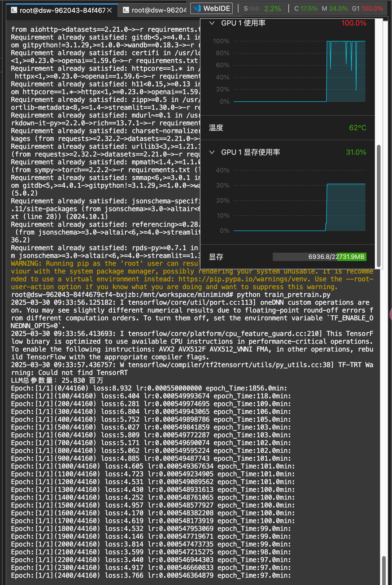Collapse the GPU 1 使用率 section chevron
The width and height of the screenshot is (392, 585).
(212, 23)
